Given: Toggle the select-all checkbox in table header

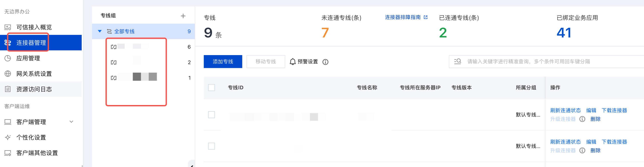Looking at the screenshot, I should point(212,88).
